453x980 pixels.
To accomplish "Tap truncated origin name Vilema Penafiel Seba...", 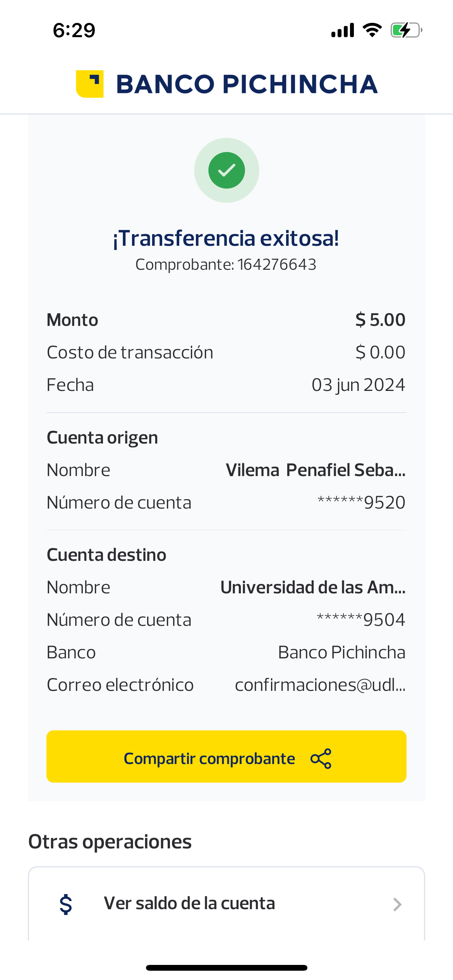I will [x=316, y=470].
